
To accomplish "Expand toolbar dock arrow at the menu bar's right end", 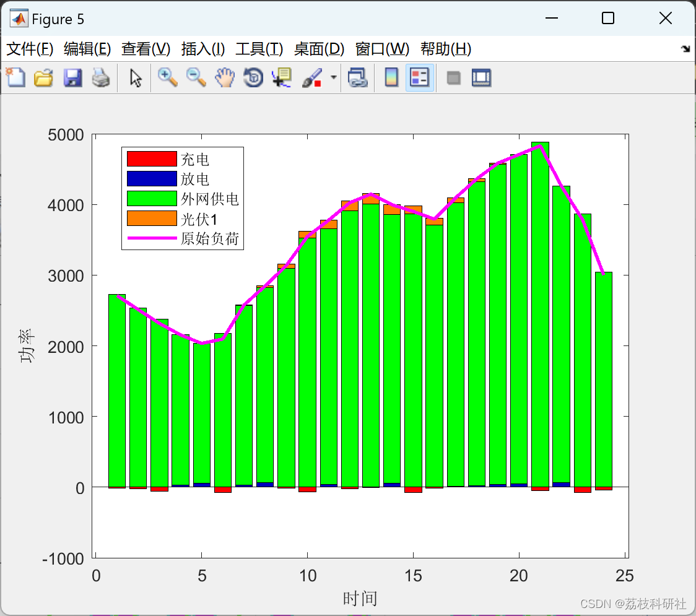I will pyautogui.click(x=686, y=49).
